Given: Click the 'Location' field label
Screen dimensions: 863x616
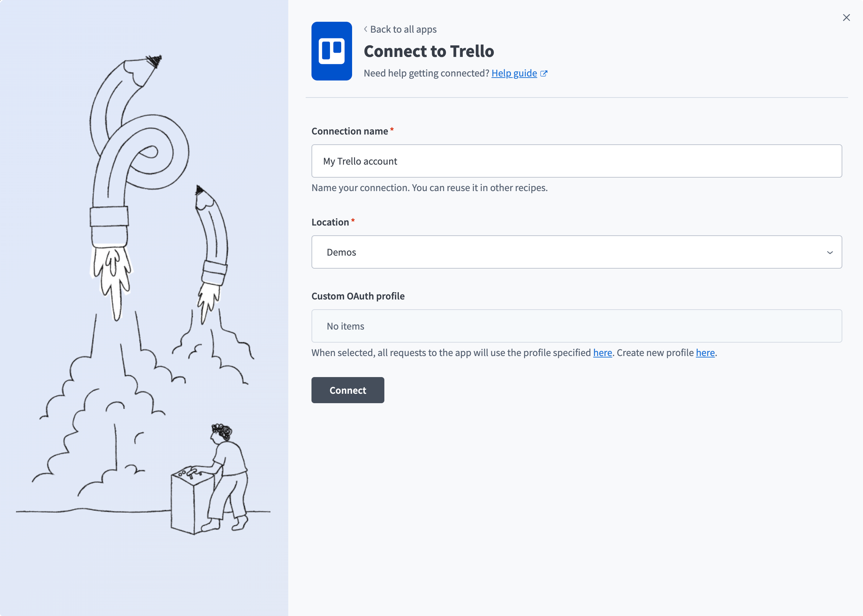Looking at the screenshot, I should click(330, 222).
